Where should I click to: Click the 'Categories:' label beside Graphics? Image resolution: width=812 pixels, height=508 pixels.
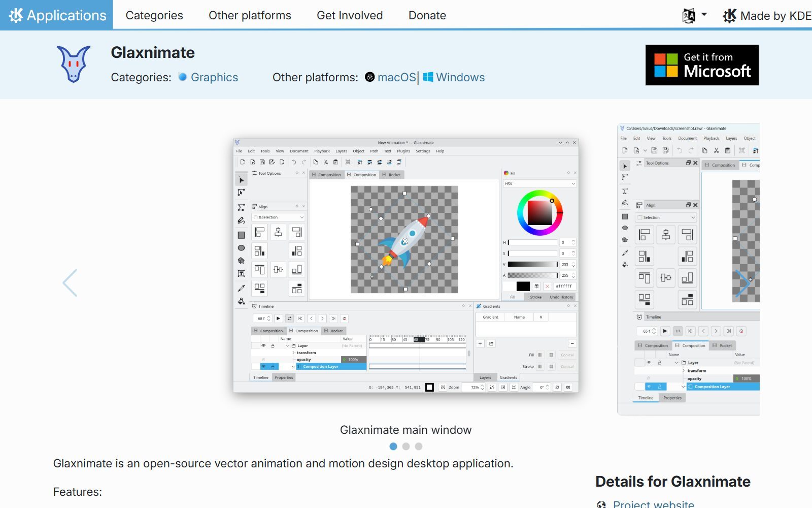point(141,77)
